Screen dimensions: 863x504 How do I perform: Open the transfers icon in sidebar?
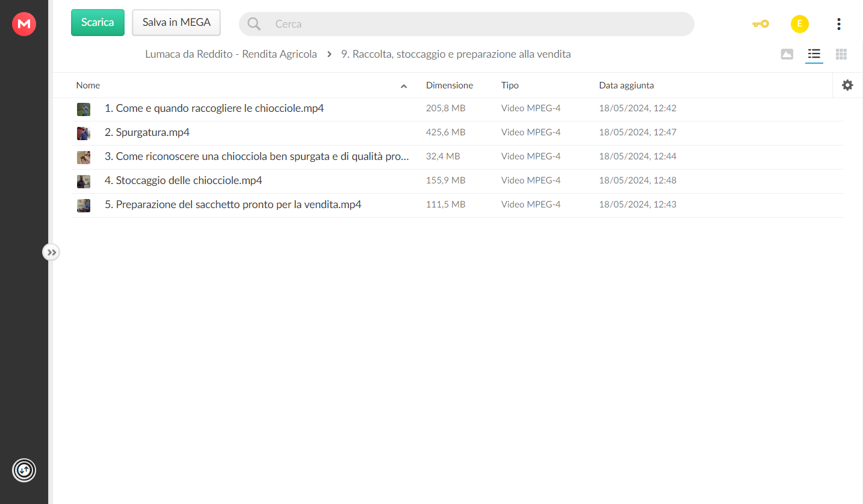coord(24,470)
